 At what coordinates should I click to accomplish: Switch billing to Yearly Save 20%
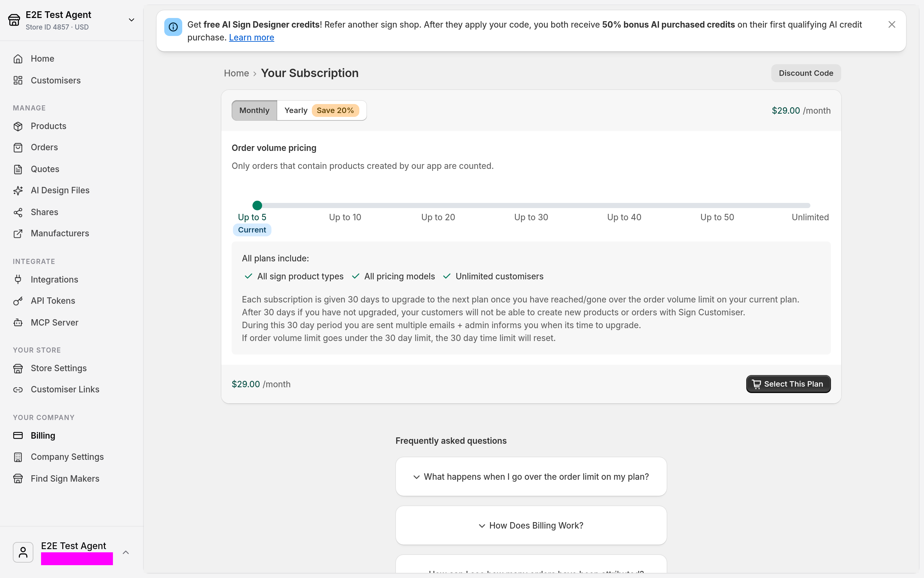(x=321, y=110)
